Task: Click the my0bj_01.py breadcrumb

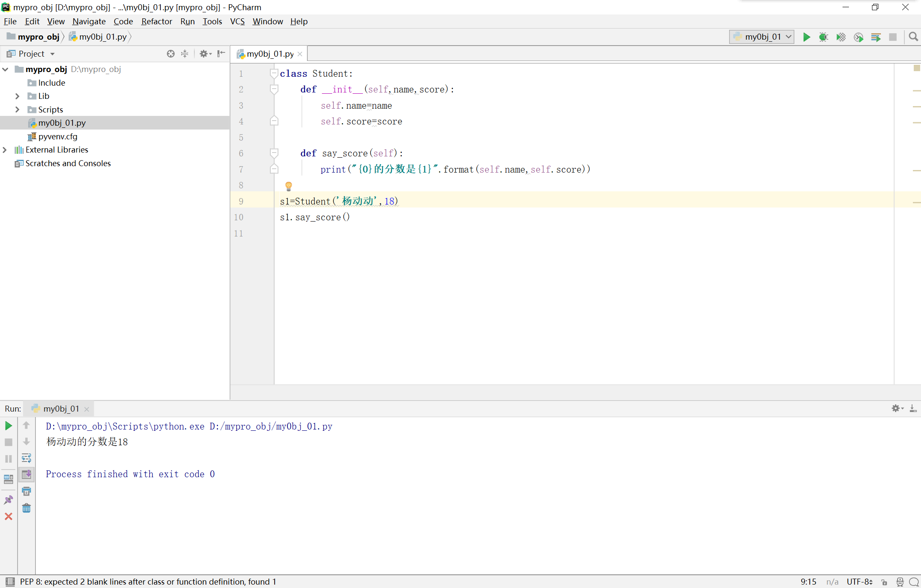Action: point(98,37)
